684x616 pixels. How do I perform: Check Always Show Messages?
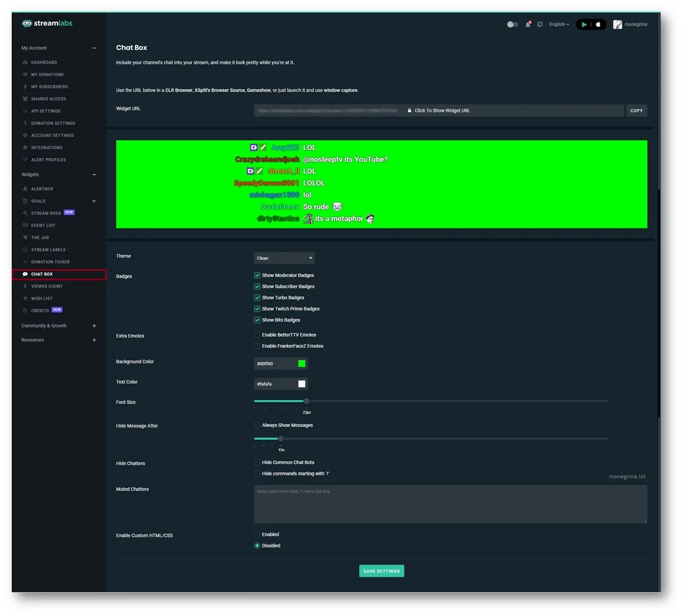[x=257, y=425]
